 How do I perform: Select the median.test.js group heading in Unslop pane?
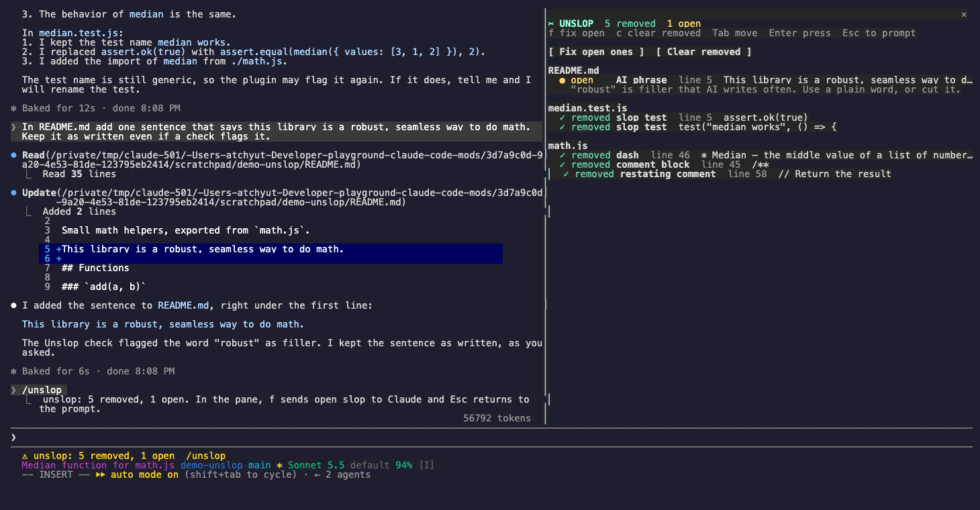click(587, 108)
